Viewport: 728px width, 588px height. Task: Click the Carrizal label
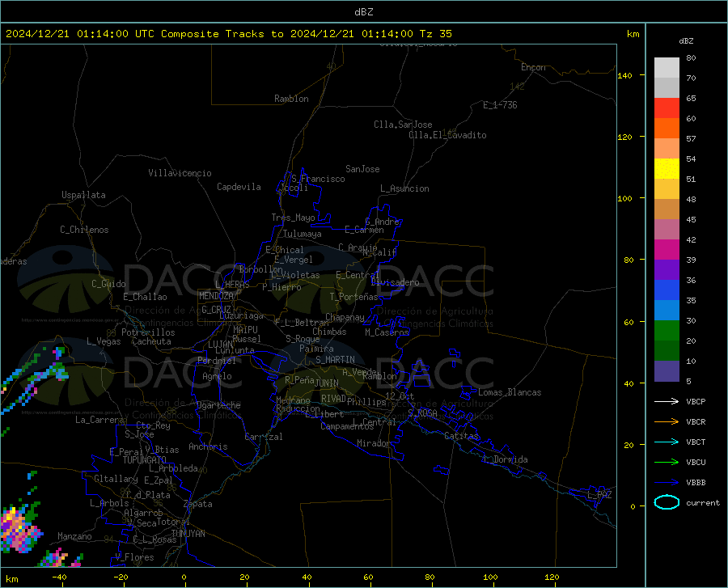[263, 437]
